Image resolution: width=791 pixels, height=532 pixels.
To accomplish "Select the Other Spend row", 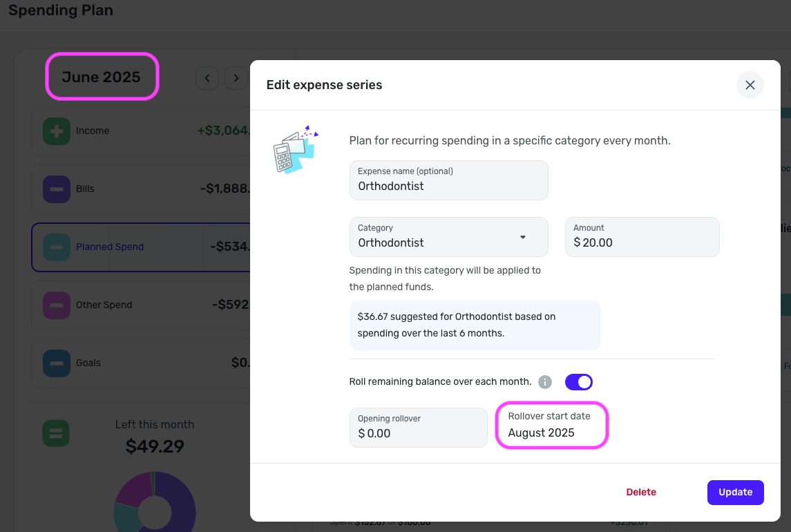I will pyautogui.click(x=138, y=305).
